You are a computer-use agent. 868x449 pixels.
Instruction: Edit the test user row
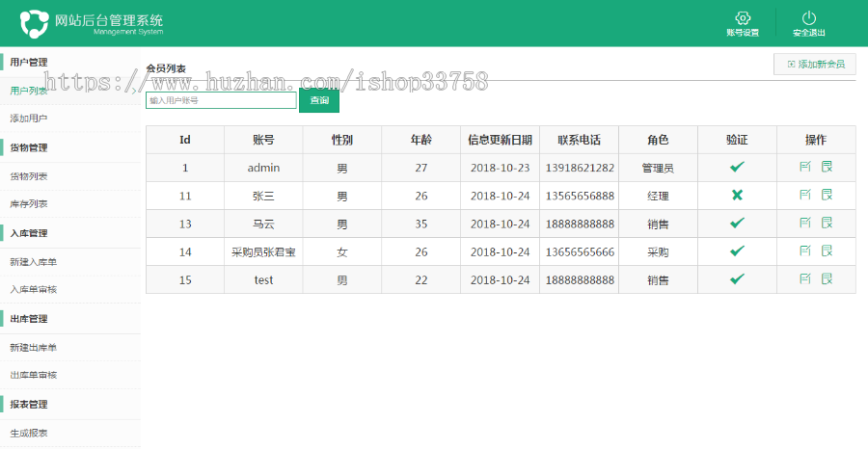pos(805,278)
